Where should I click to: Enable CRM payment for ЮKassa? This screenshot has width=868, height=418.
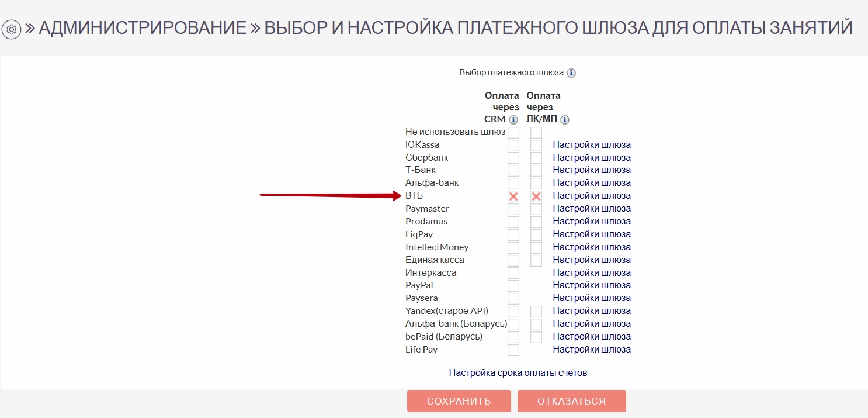[513, 145]
